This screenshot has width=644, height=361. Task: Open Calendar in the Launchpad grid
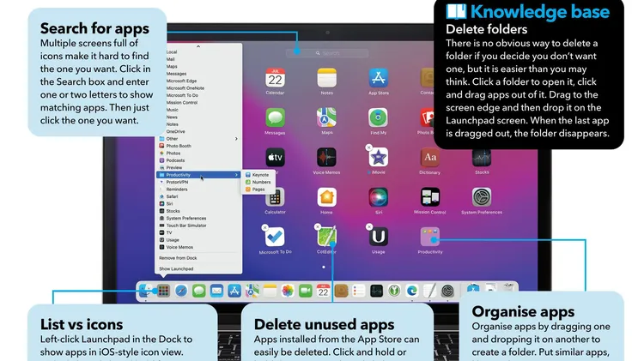(x=275, y=78)
